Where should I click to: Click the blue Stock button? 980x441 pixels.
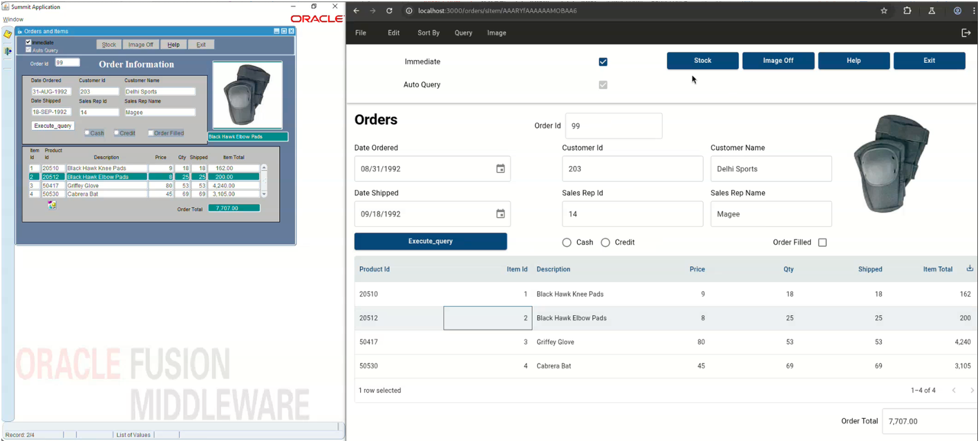coord(703,61)
